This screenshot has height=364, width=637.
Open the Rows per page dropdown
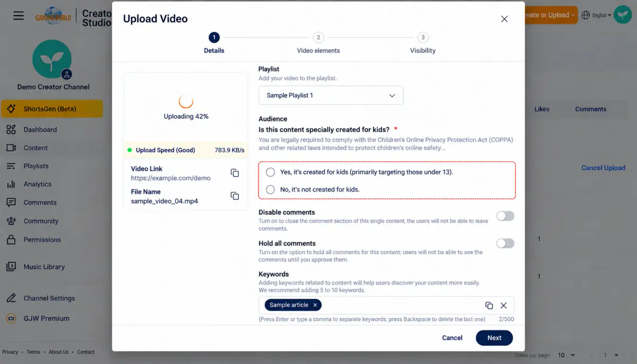(566, 355)
